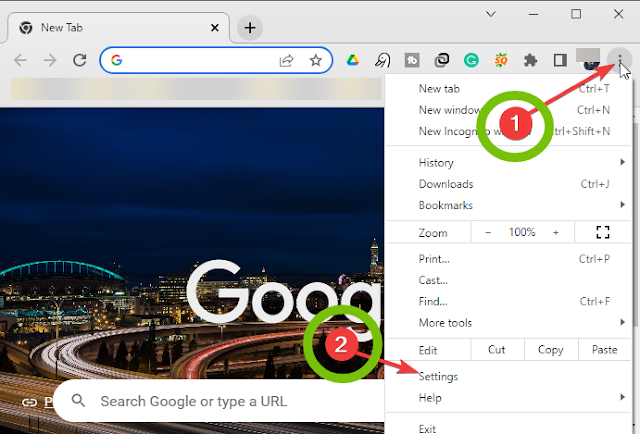The width and height of the screenshot is (640, 434).
Task: Click the orange SQ extension icon
Action: pyautogui.click(x=501, y=60)
